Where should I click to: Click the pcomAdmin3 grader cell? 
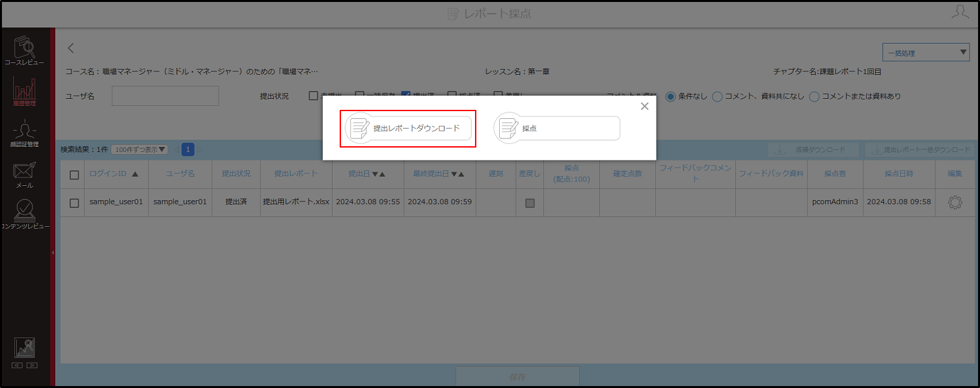(835, 202)
